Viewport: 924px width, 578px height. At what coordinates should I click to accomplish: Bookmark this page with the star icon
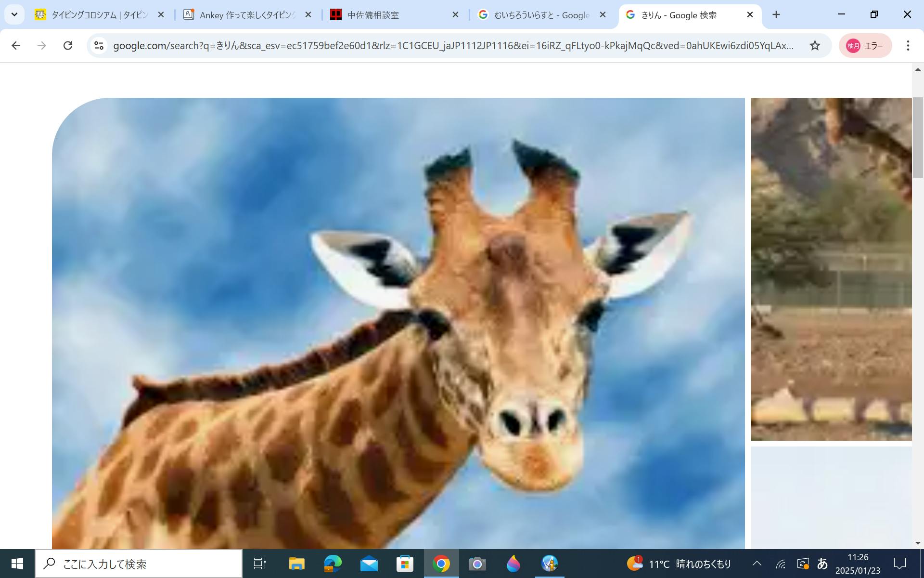(x=814, y=45)
